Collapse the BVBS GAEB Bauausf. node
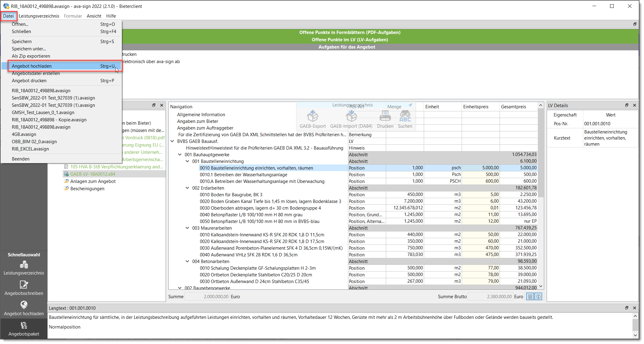The image size is (644, 344). click(172, 141)
